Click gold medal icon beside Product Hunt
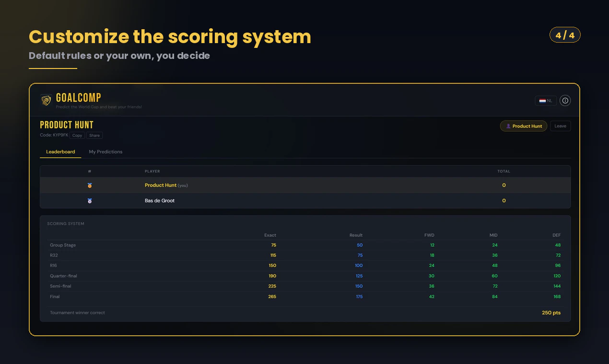The width and height of the screenshot is (609, 364). 90,185
